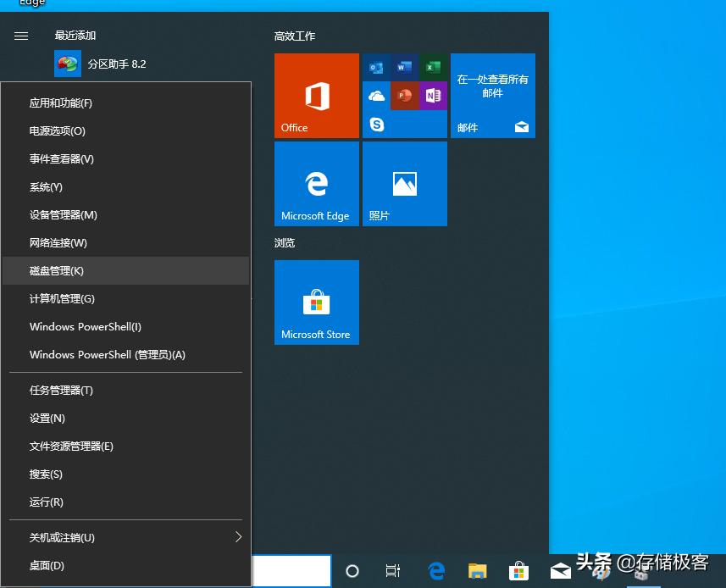Open the PowerPoint tile
The height and width of the screenshot is (588, 726).
coord(405,96)
